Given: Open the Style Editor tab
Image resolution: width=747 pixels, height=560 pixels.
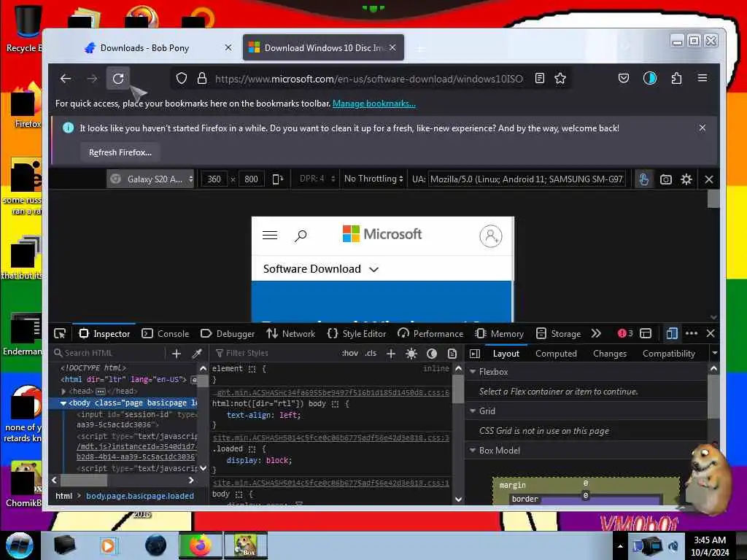Looking at the screenshot, I should point(357,334).
